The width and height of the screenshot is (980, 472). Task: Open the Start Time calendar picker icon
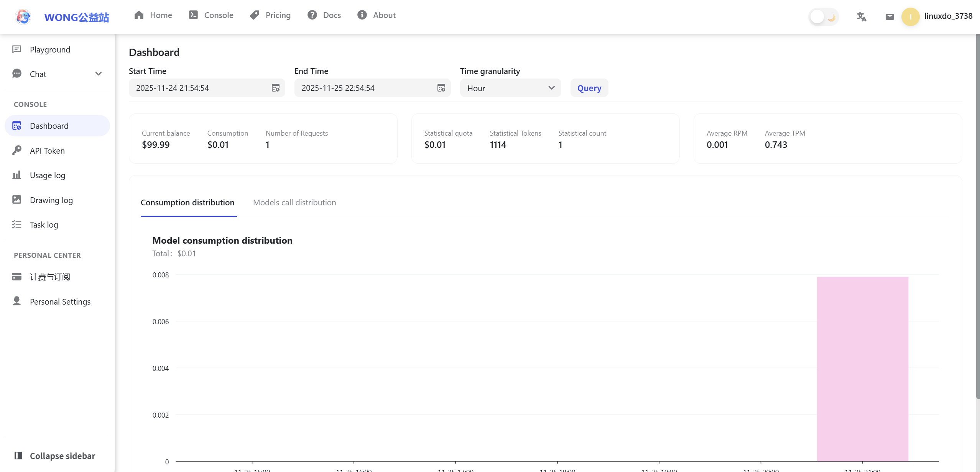275,88
